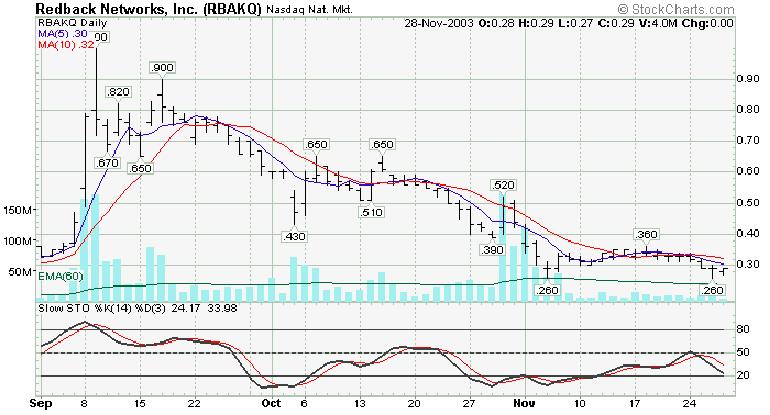Click the .390 price callout
This screenshot has height=415, width=770.
pos(492,249)
